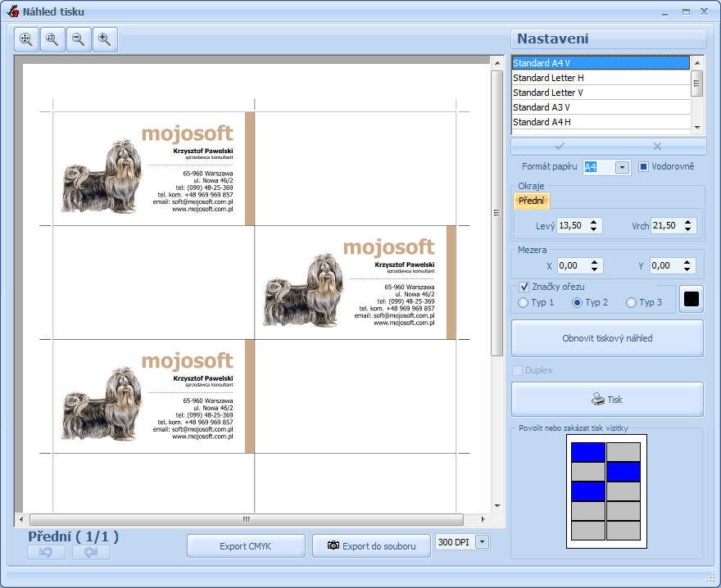This screenshot has width=721, height=588.
Task: Select preset Standard A4 H
Action: 601,122
